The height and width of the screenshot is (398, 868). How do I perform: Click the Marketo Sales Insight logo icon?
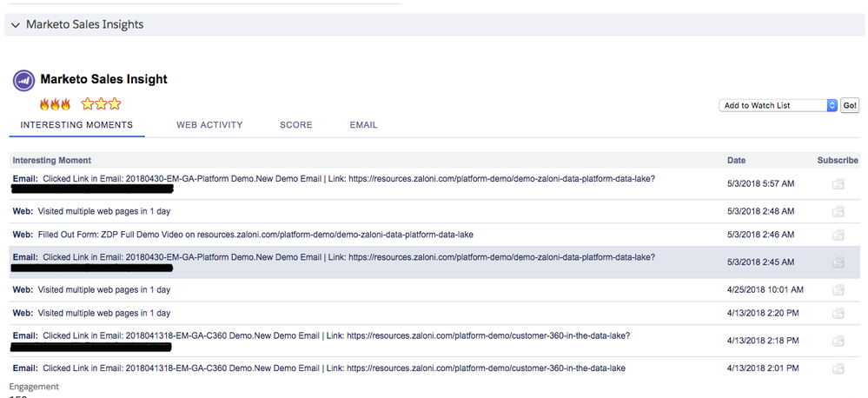point(23,80)
